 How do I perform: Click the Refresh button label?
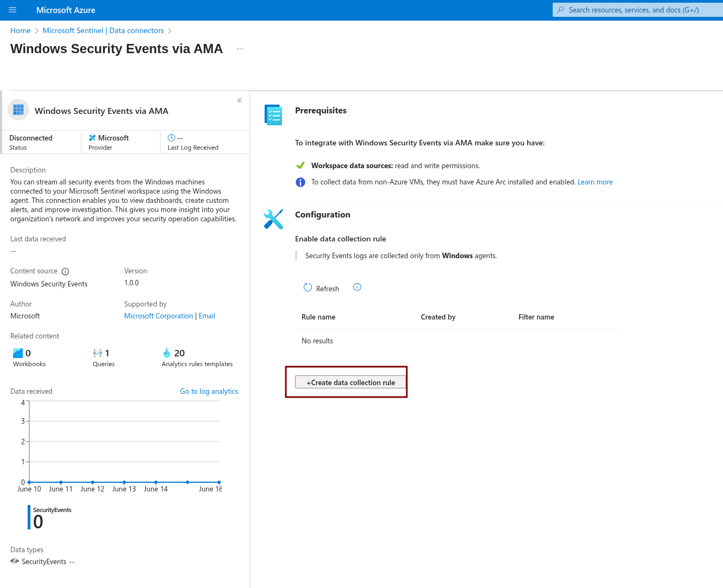328,289
